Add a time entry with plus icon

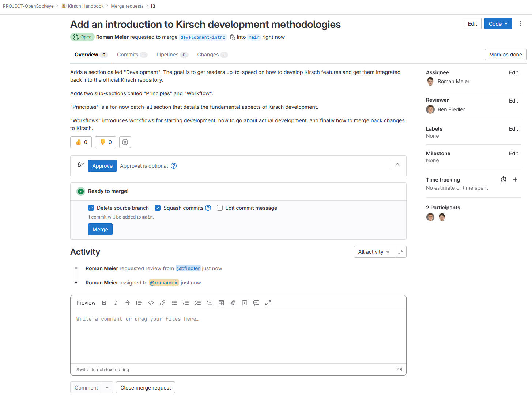pos(515,179)
